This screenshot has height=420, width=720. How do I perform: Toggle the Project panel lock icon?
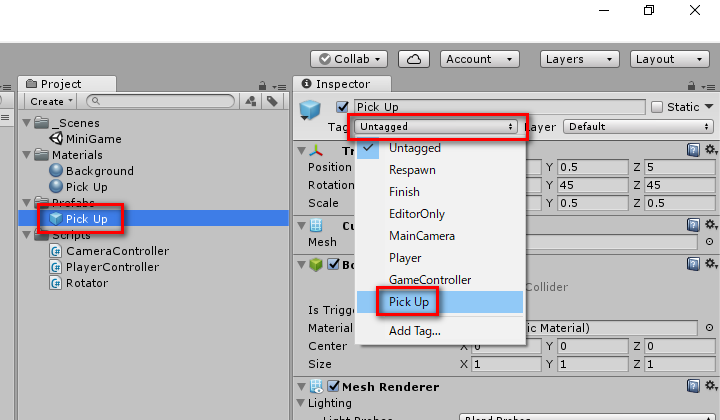pyautogui.click(x=262, y=85)
